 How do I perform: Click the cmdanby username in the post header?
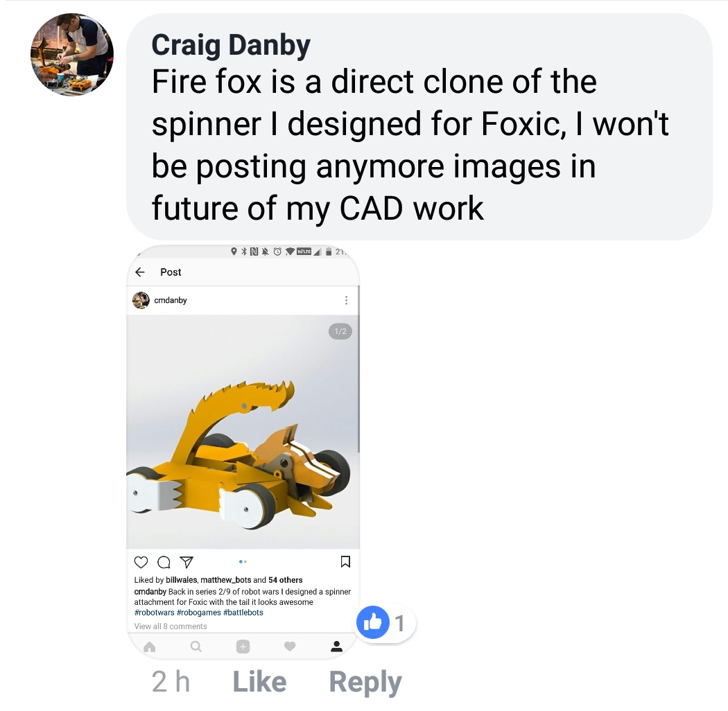(x=171, y=300)
